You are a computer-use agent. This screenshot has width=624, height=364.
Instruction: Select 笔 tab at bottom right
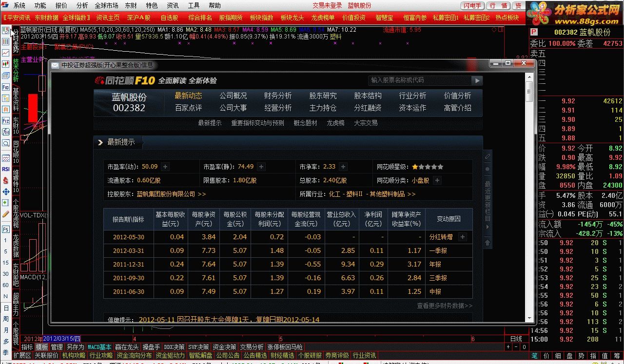[x=534, y=356]
